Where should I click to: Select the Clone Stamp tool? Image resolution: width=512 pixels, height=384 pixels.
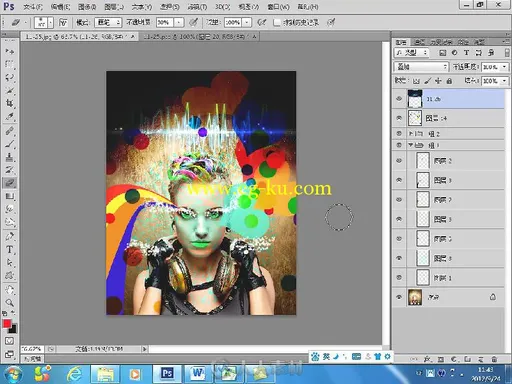point(10,157)
